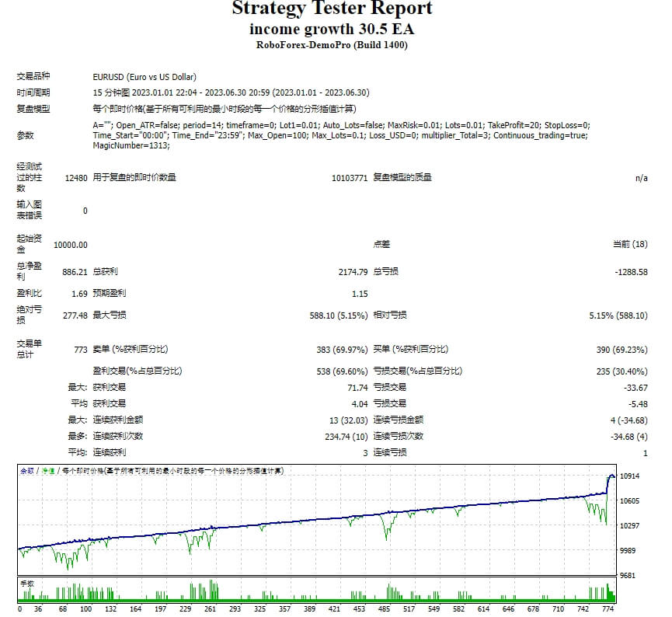
Task: Click total trades value 773
Action: coord(81,350)
